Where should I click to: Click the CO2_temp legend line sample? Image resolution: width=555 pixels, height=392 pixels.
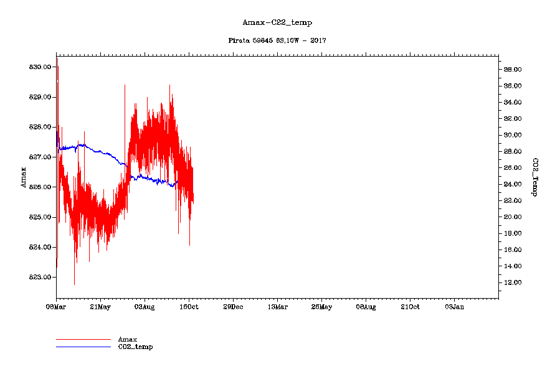83,347
